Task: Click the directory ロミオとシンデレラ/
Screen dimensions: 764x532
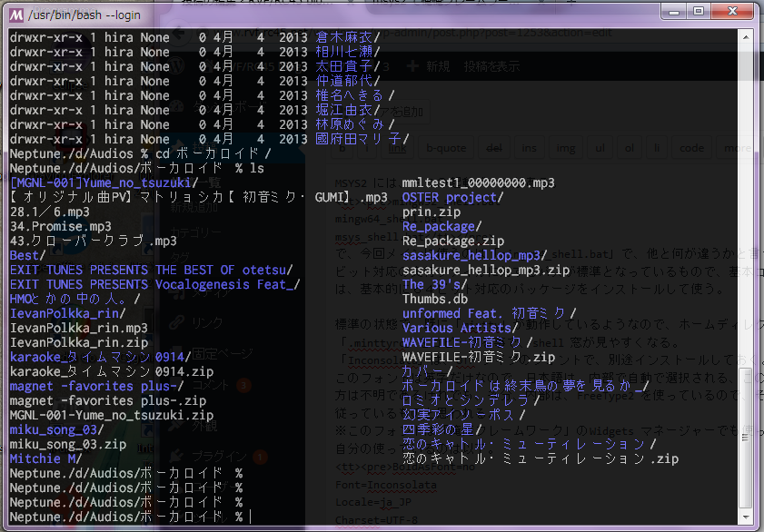Action: (471, 400)
